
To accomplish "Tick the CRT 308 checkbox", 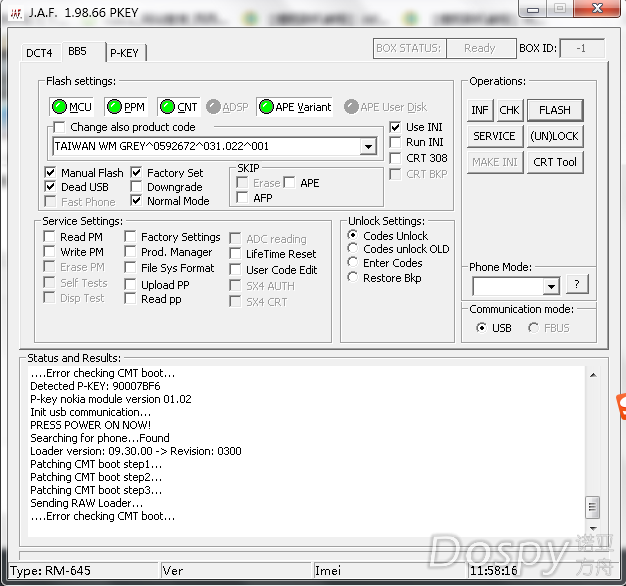I will pos(395,158).
